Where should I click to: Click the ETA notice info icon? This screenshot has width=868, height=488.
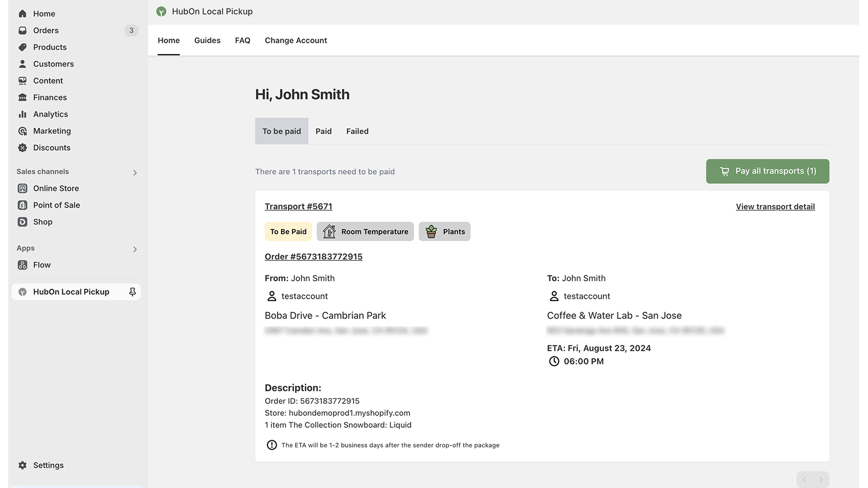point(272,445)
